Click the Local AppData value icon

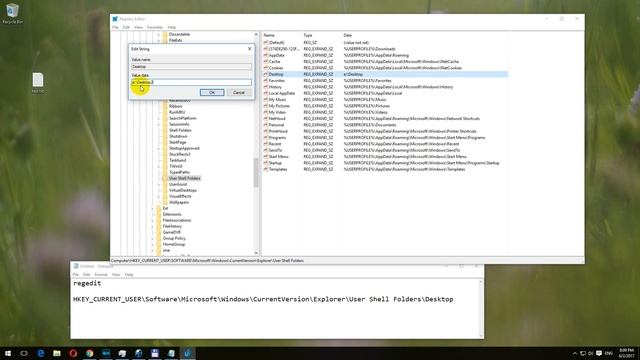coord(266,93)
